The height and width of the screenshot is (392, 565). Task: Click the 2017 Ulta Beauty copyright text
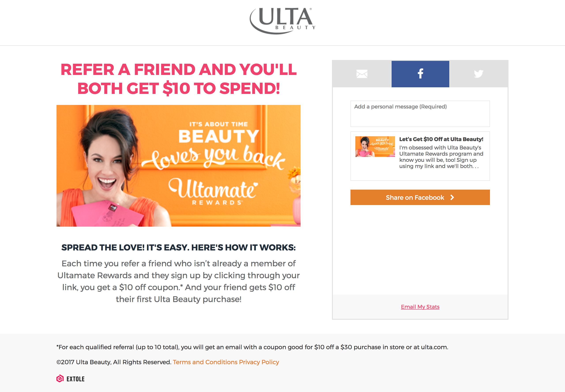point(114,362)
